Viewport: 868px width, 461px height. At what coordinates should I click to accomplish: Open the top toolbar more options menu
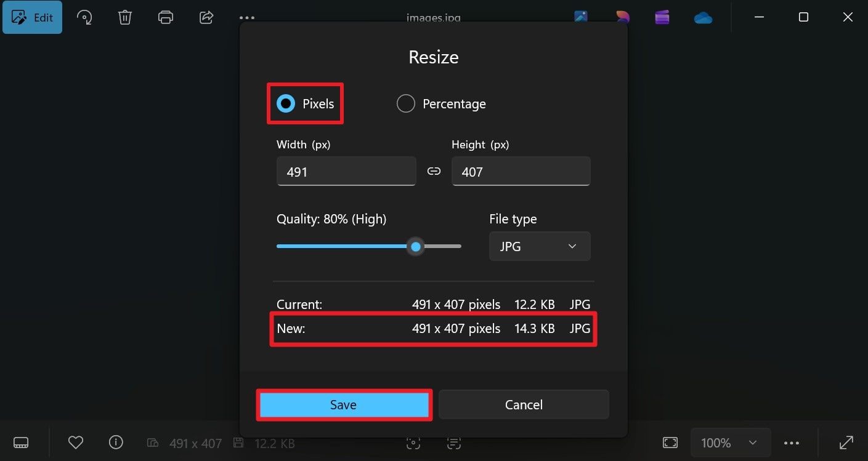(247, 17)
